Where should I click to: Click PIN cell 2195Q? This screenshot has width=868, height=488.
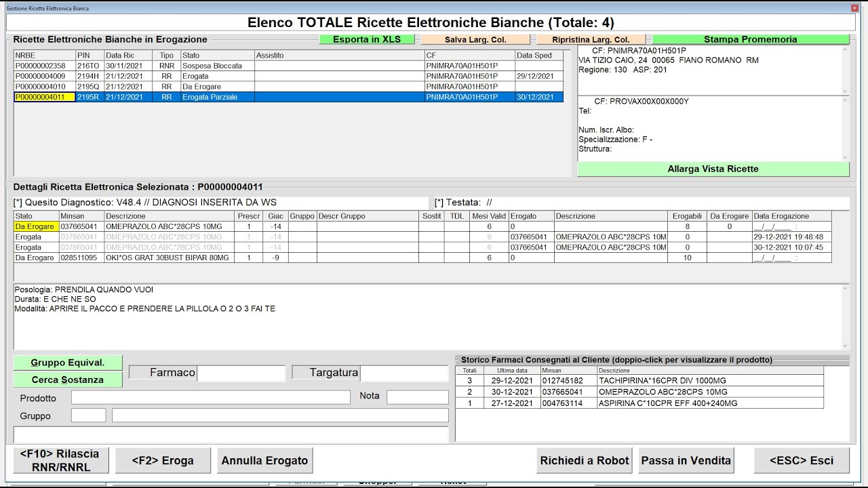90,87
